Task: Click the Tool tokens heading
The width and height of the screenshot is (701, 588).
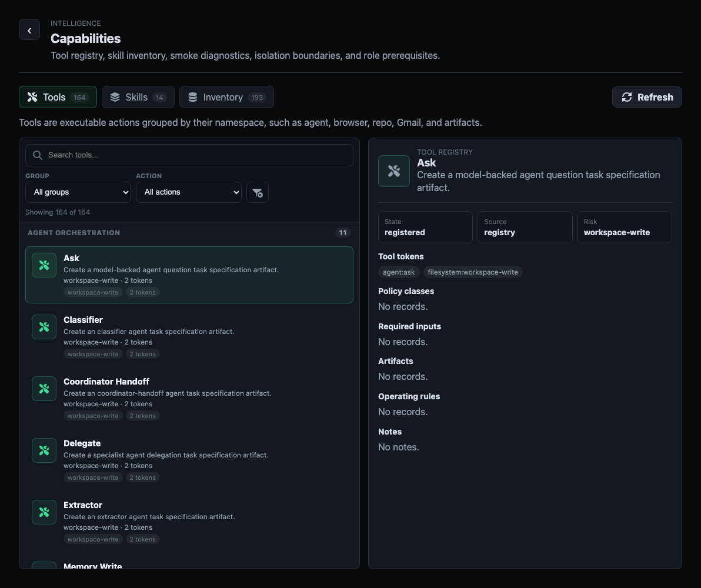Action: coord(401,256)
